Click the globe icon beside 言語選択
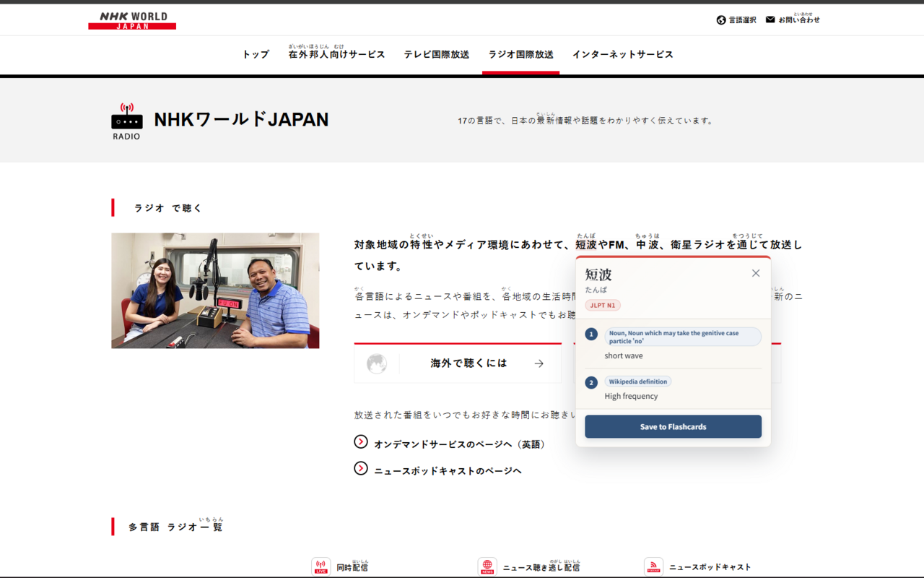 click(x=720, y=20)
